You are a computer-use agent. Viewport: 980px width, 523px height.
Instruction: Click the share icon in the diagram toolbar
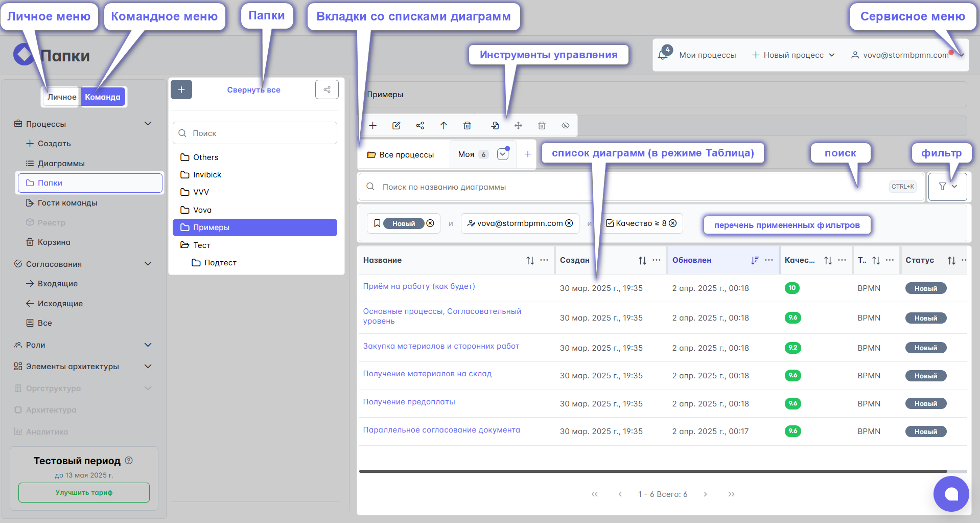click(420, 125)
